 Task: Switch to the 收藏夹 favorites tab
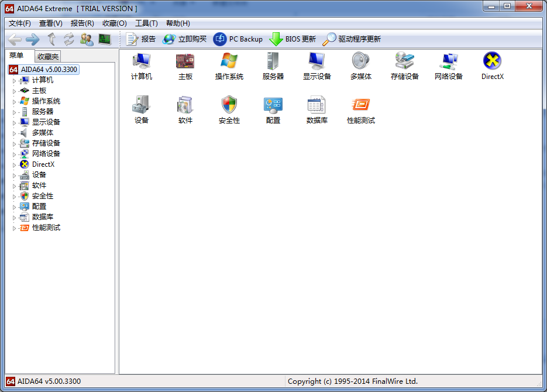click(48, 57)
